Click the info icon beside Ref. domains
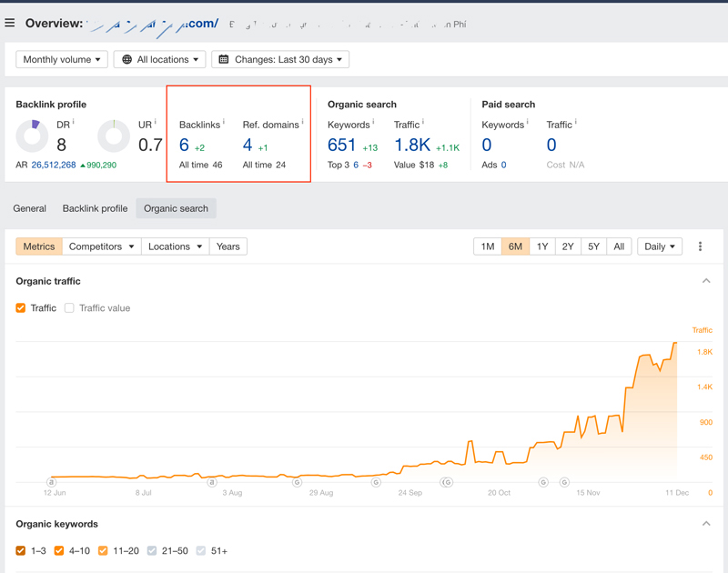 click(302, 122)
